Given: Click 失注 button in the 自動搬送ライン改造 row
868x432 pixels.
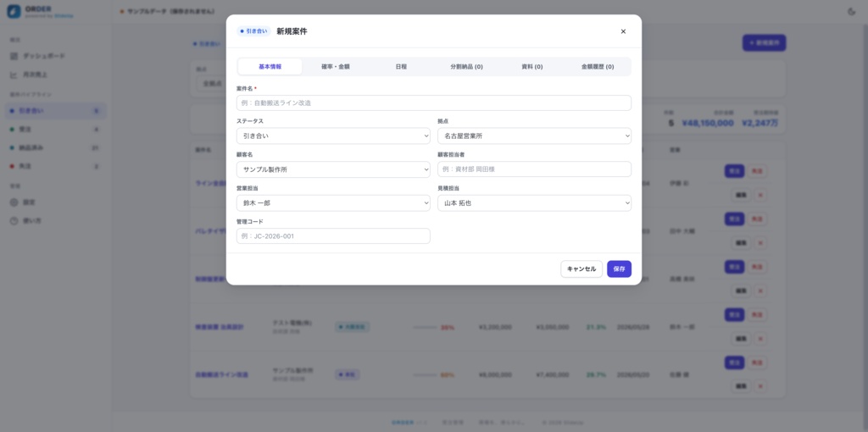Looking at the screenshot, I should point(757,363).
